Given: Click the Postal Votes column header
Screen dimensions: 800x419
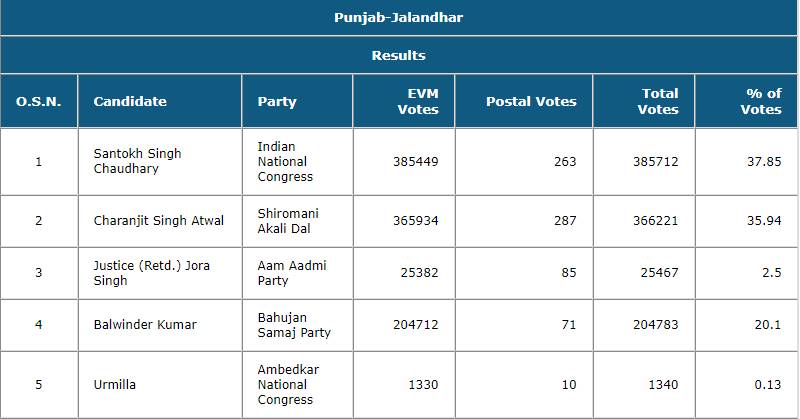Looking at the screenshot, I should click(531, 101).
